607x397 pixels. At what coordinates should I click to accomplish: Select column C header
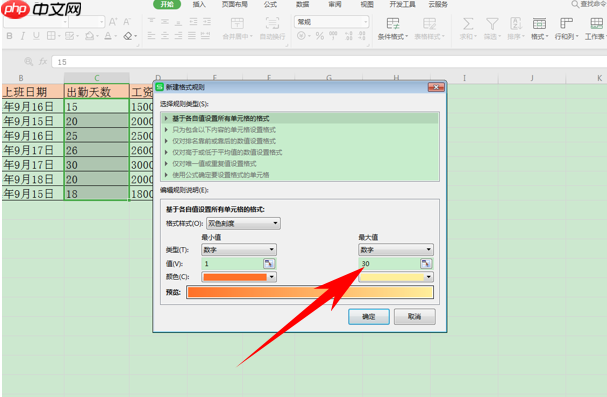(x=96, y=78)
